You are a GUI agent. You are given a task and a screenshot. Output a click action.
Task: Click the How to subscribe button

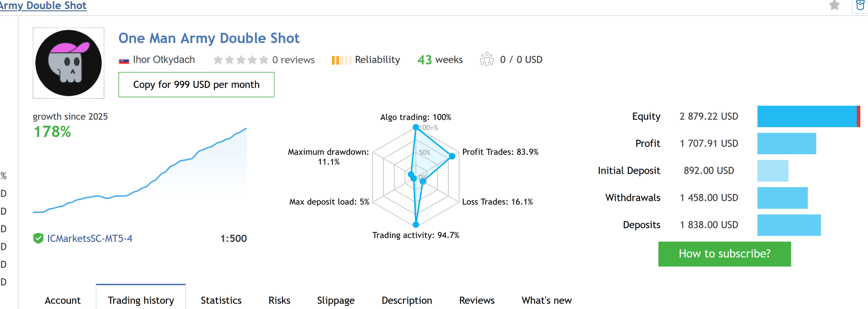pyautogui.click(x=724, y=254)
